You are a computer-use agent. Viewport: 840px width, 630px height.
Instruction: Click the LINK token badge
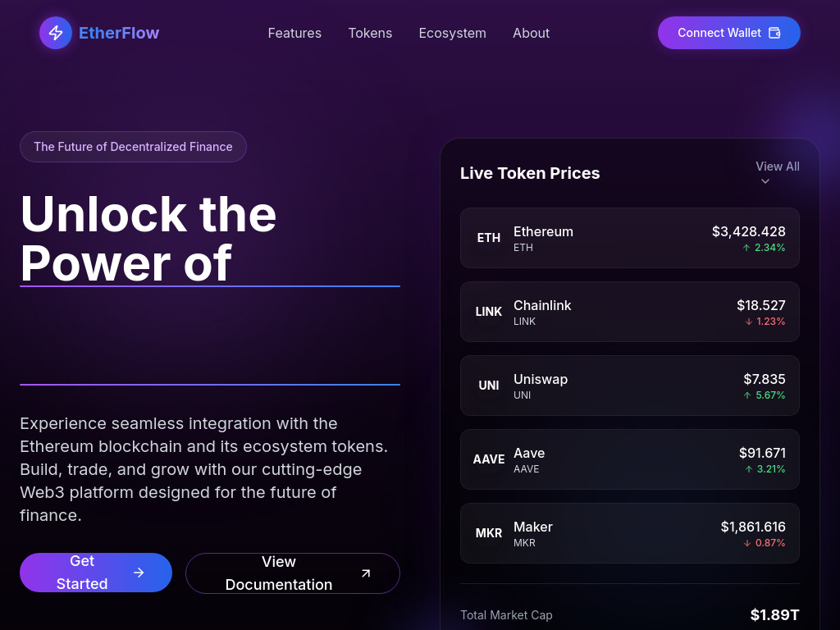(489, 312)
